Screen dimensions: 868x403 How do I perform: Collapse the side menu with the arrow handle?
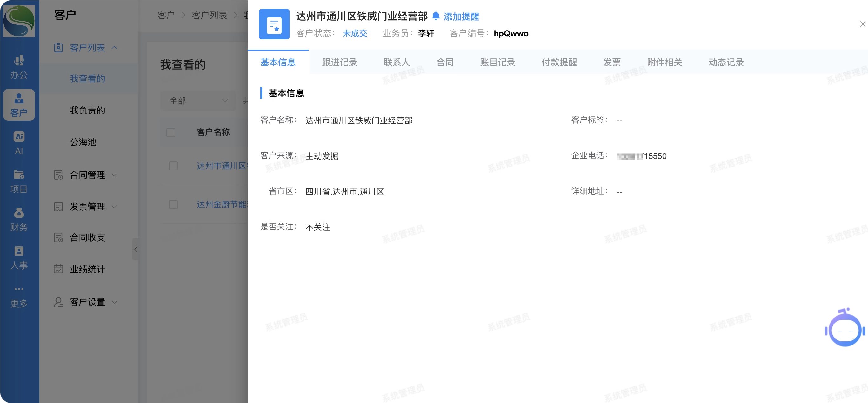click(x=136, y=249)
